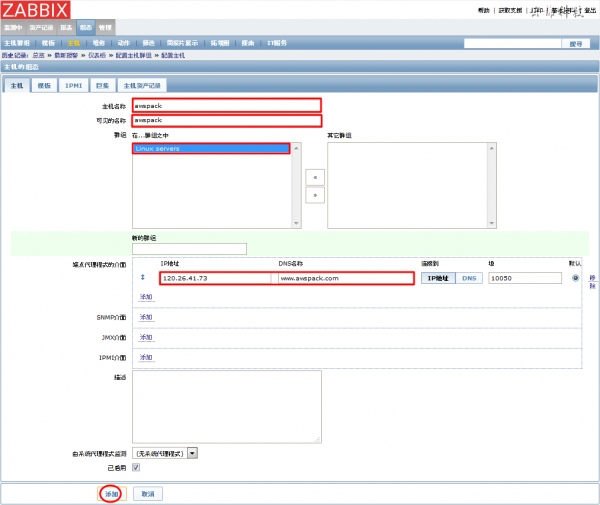Viewport: 600px width, 505px height.
Task: Select DNS connect-to option
Action: click(x=469, y=278)
